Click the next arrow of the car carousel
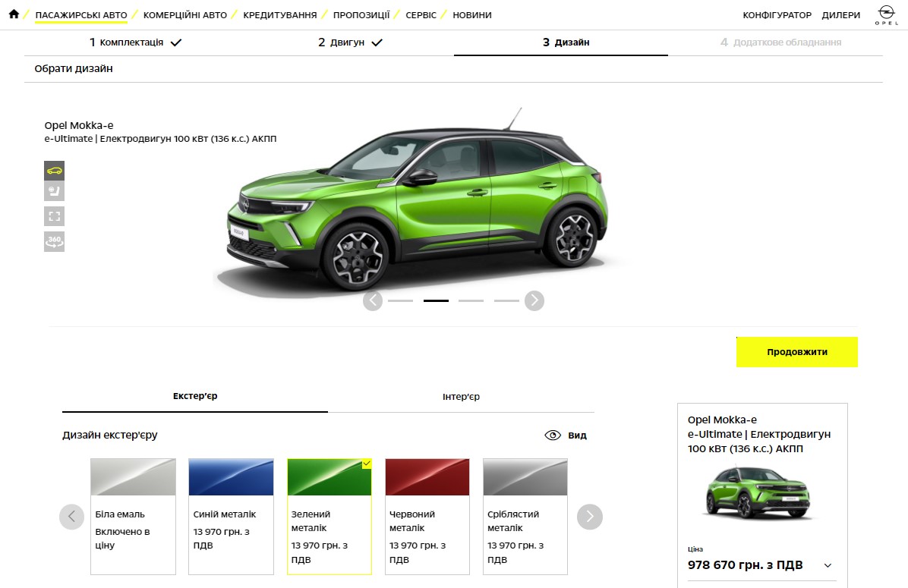This screenshot has width=908, height=588. (534, 300)
